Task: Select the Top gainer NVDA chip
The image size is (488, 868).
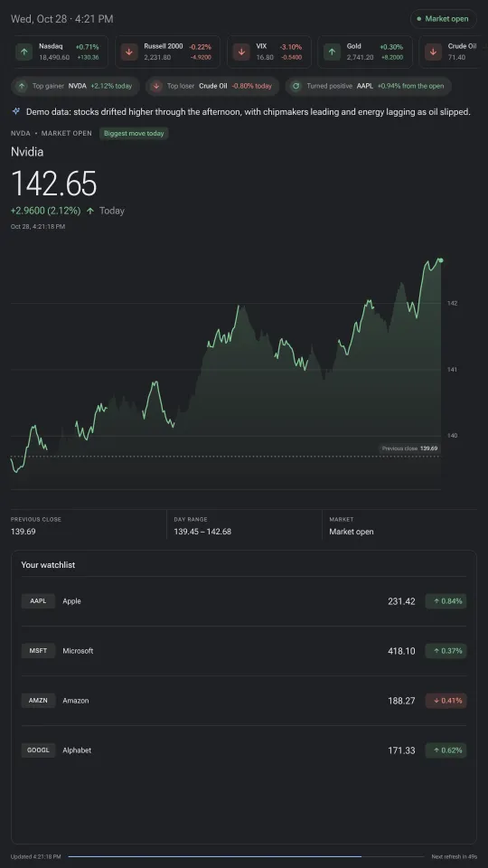Action: pos(75,87)
